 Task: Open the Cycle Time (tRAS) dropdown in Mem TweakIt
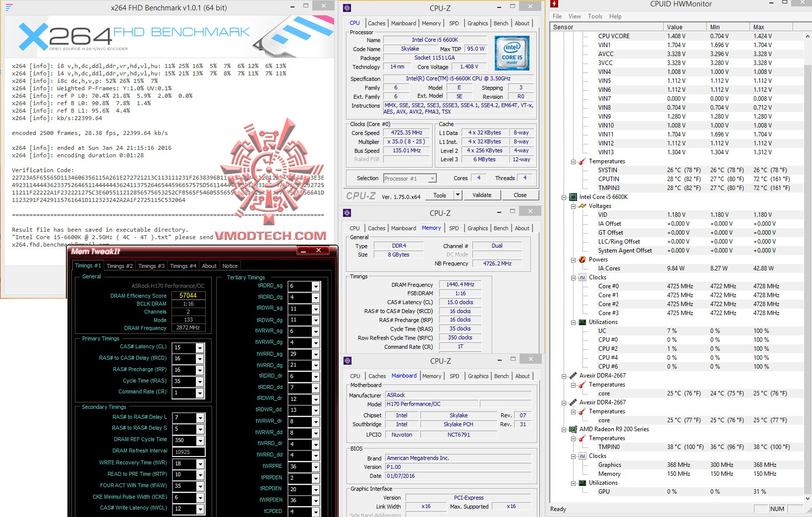[x=200, y=382]
